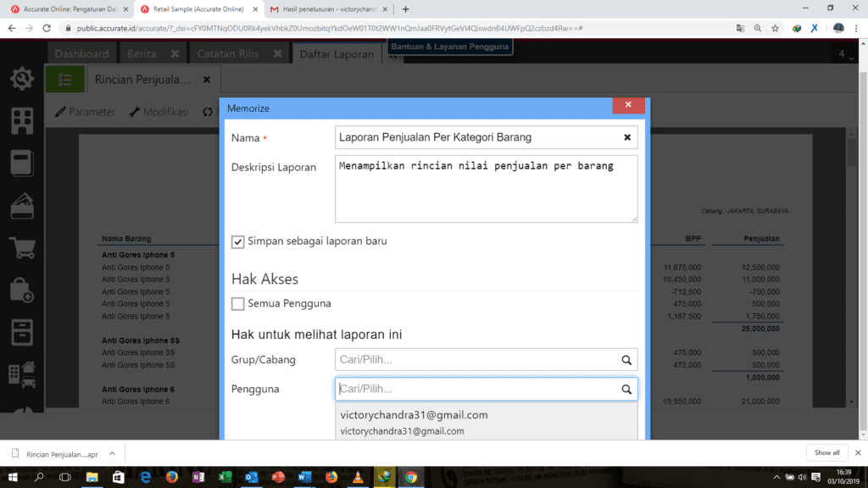Viewport: 868px width, 488px height.
Task: Uncheck Simpan sebagai laporan baru
Action: point(237,241)
